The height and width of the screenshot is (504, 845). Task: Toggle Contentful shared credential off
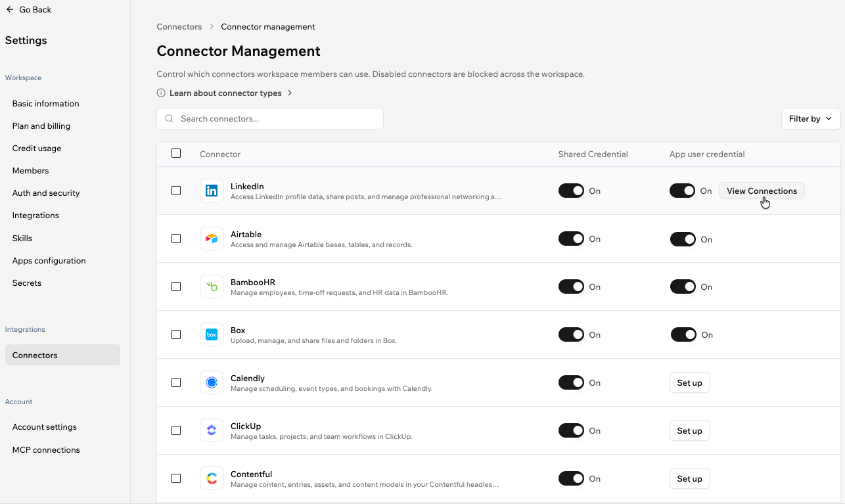(x=571, y=478)
